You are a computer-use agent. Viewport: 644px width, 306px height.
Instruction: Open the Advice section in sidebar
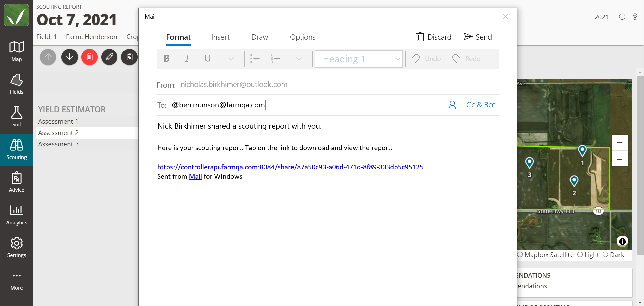[x=16, y=182]
